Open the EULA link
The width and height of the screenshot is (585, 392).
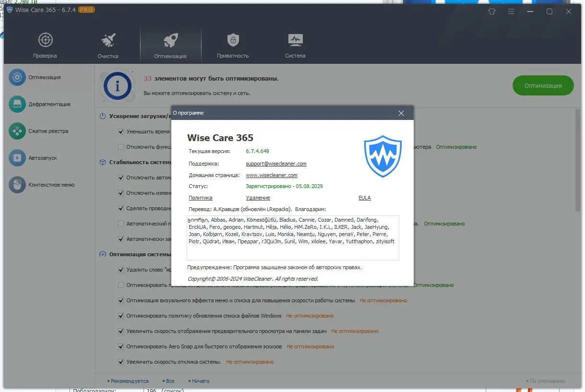point(365,198)
